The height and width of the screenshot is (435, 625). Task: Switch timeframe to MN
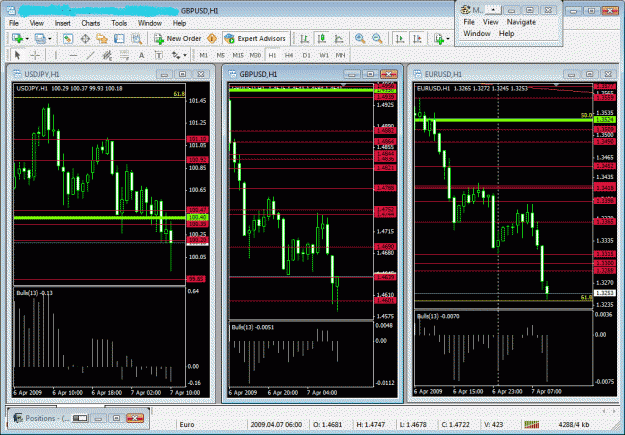point(340,55)
